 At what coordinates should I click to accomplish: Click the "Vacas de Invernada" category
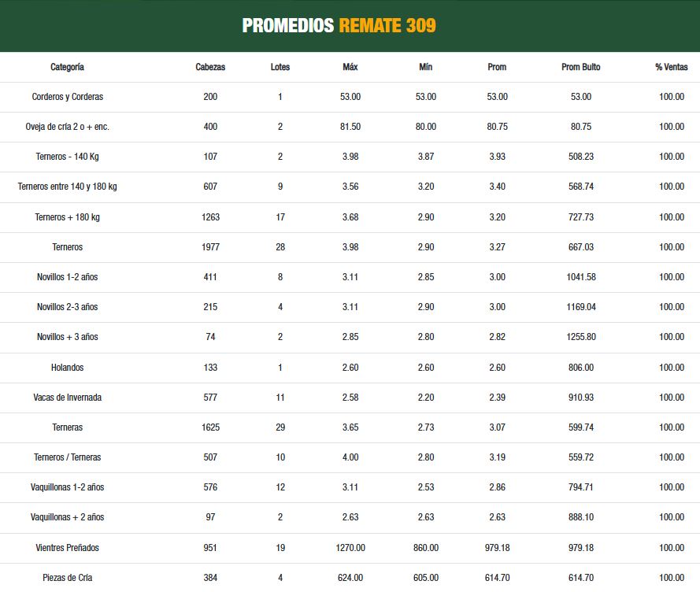point(67,398)
